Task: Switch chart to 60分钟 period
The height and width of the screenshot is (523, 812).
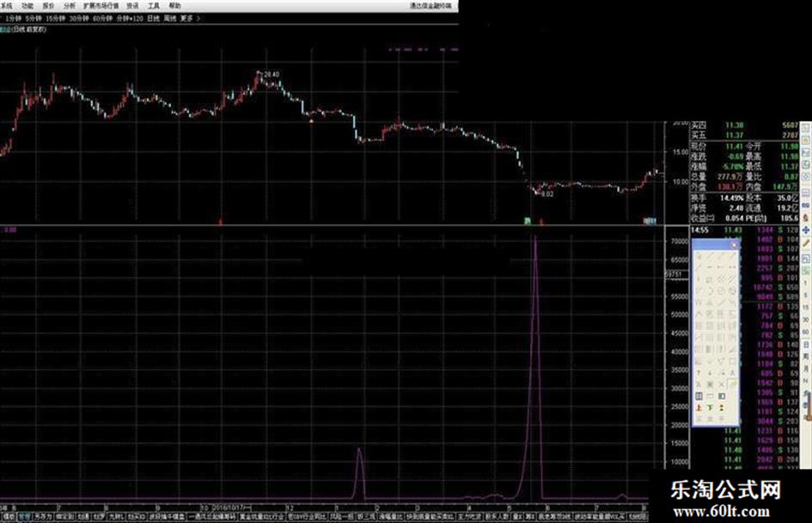Action: [102, 18]
